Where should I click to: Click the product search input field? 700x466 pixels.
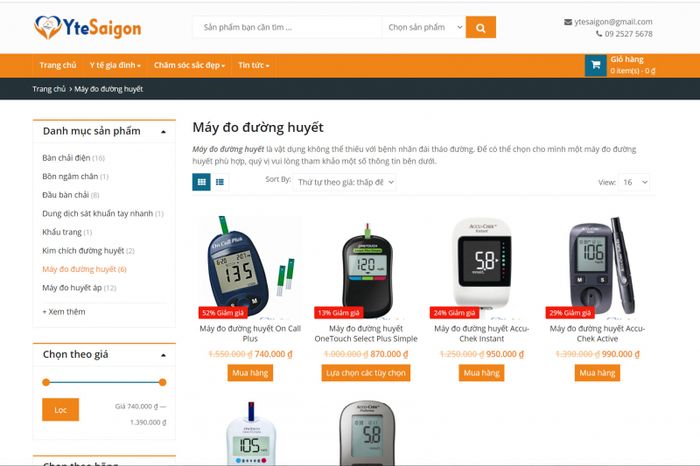tap(288, 28)
